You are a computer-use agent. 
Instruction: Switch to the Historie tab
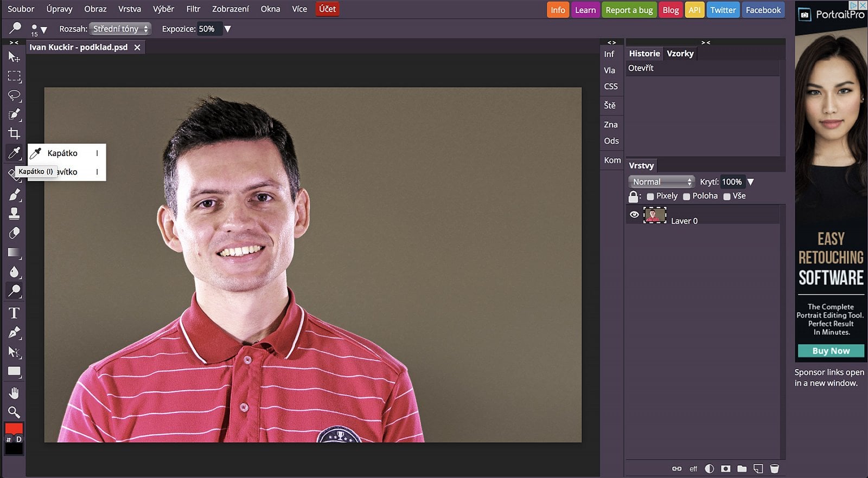coord(644,53)
